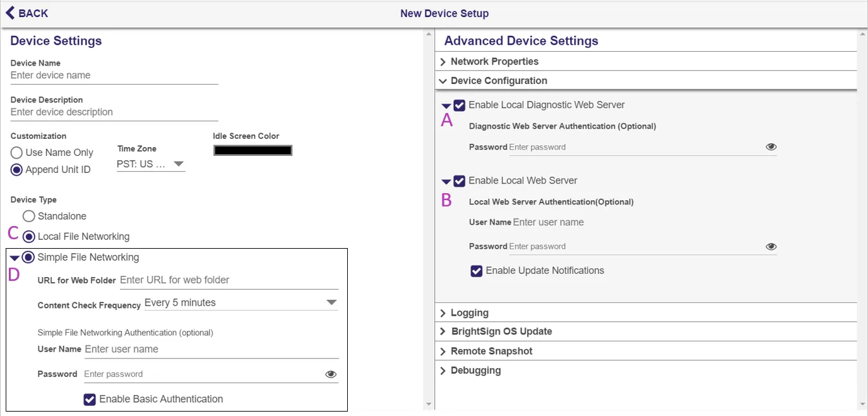Collapse the Device Configuration section

coord(646,81)
